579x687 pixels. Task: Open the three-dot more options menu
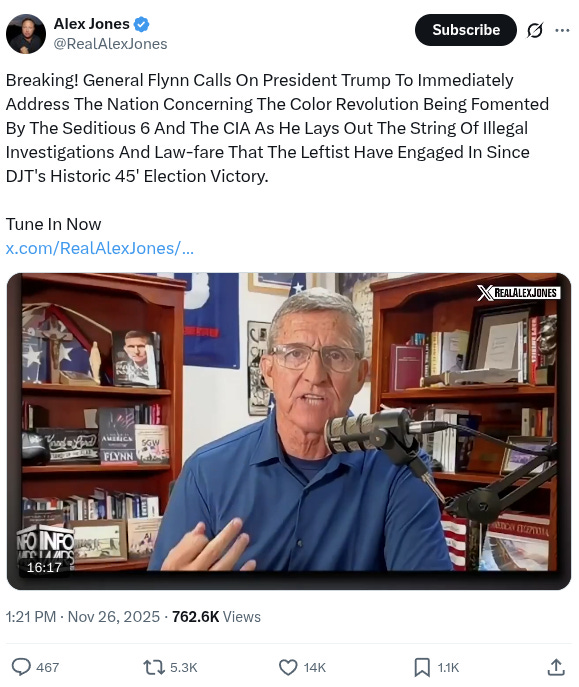coord(562,30)
